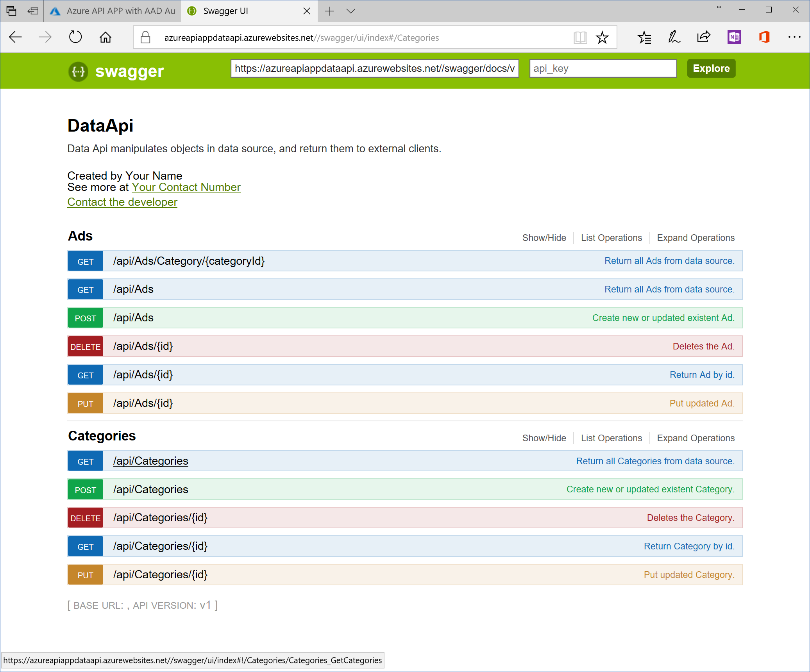Viewport: 810px width, 672px height.
Task: Open the favorites hub list icon
Action: pyautogui.click(x=644, y=37)
